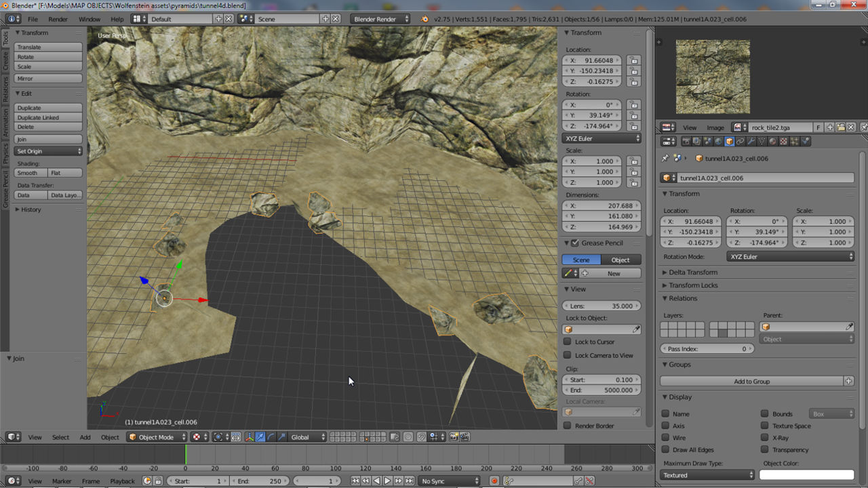The image size is (868, 488).
Task: Toggle the 3D manipulator widget icon
Action: [x=249, y=437]
